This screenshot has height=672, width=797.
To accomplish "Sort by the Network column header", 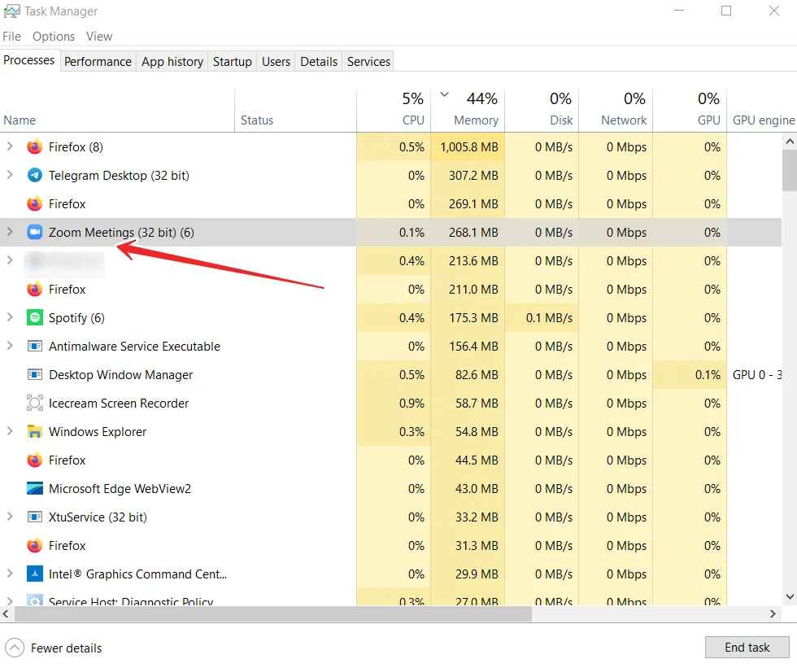I will pyautogui.click(x=616, y=111).
